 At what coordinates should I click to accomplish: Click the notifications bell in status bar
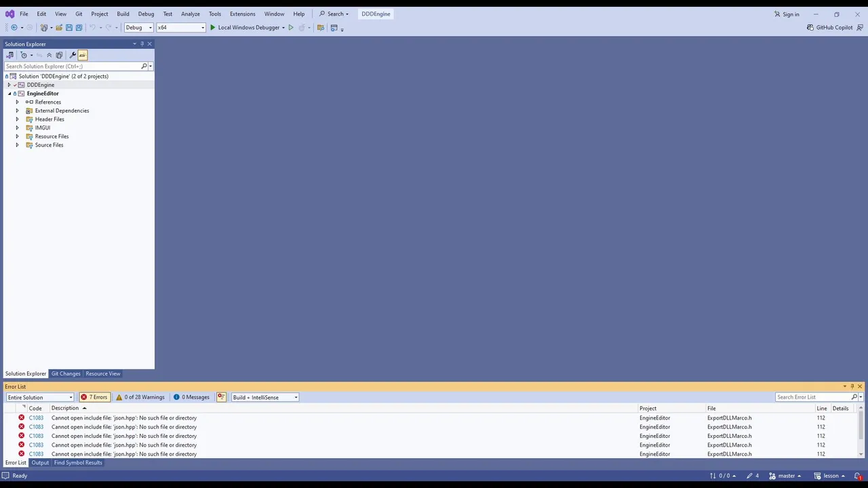pyautogui.click(x=858, y=476)
